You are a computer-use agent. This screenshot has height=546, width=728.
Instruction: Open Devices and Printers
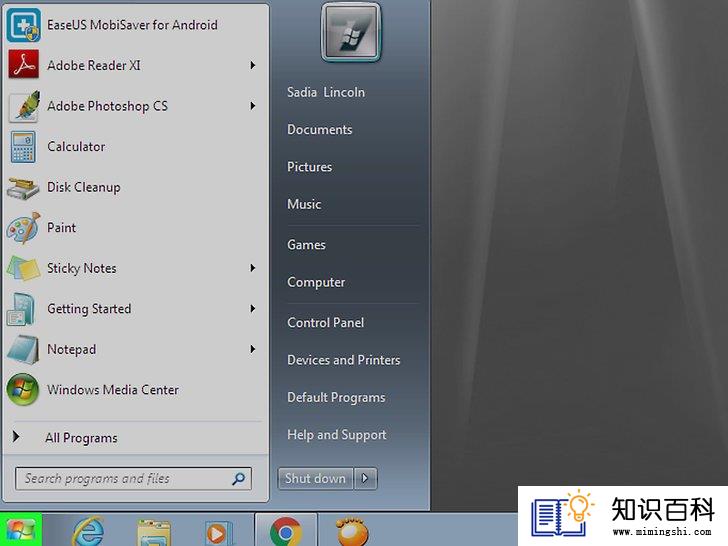[344, 360]
